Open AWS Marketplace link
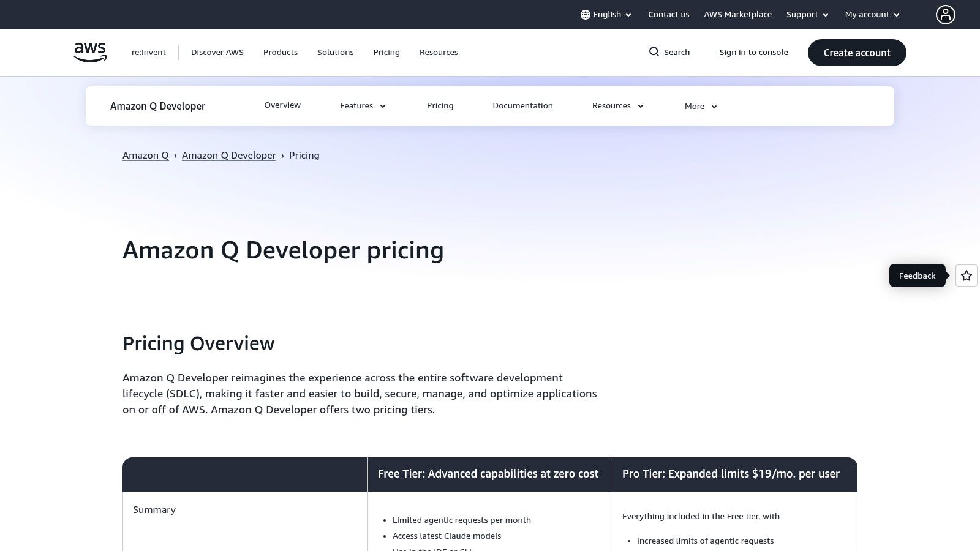 click(x=737, y=15)
